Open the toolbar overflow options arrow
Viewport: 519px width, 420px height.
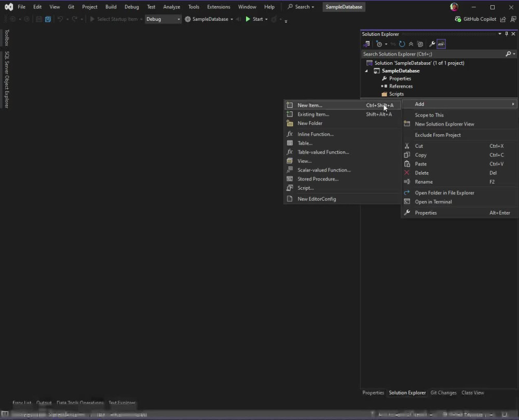286,21
